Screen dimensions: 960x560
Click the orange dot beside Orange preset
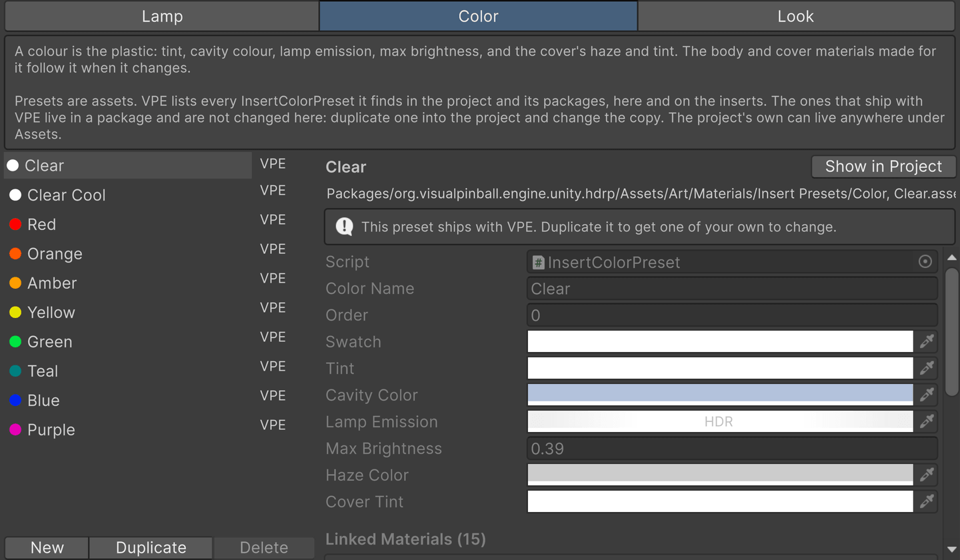pos(15,254)
